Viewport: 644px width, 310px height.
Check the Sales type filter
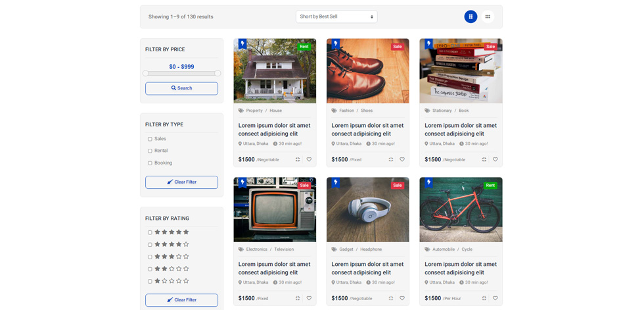point(150,139)
